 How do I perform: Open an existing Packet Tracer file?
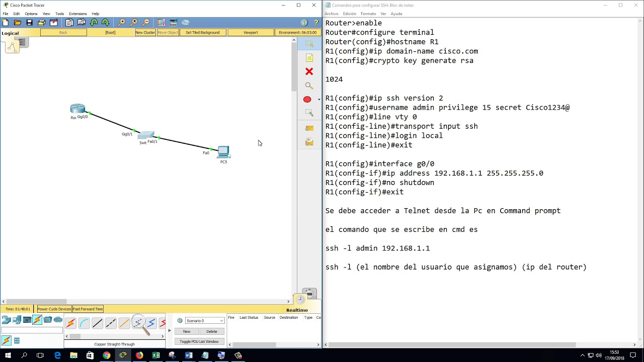pos(18,23)
